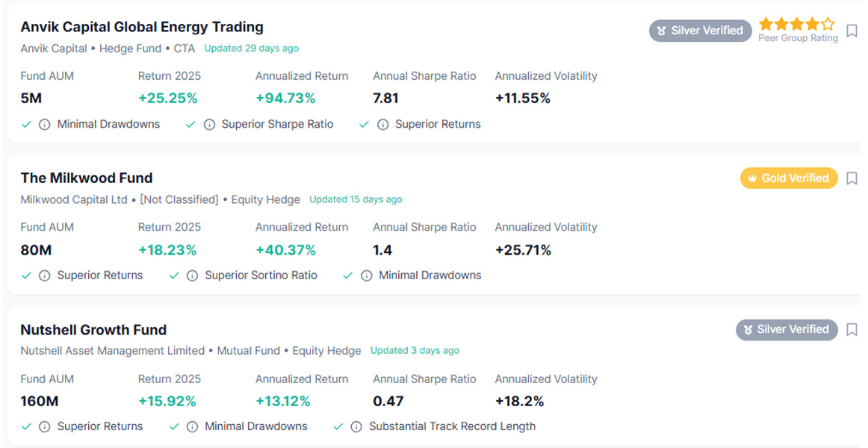Open the Nutshell Growth Fund title link

[x=93, y=330]
